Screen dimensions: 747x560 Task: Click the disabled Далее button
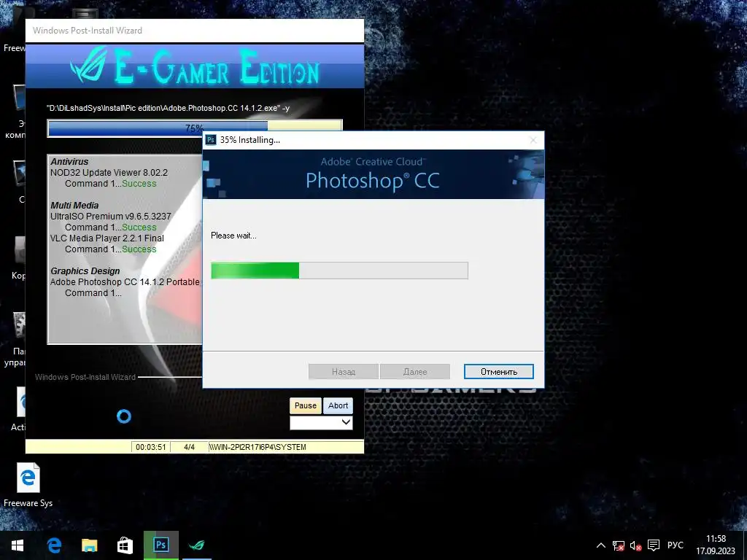pos(415,372)
